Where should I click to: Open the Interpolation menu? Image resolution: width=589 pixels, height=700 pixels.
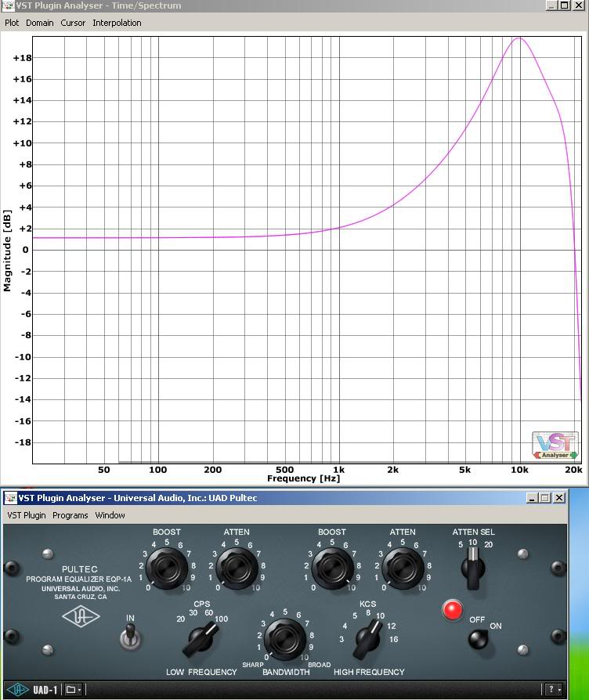click(x=117, y=23)
